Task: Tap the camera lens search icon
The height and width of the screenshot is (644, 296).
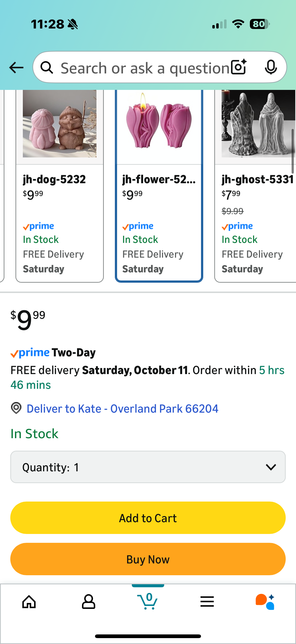Action: tap(239, 67)
